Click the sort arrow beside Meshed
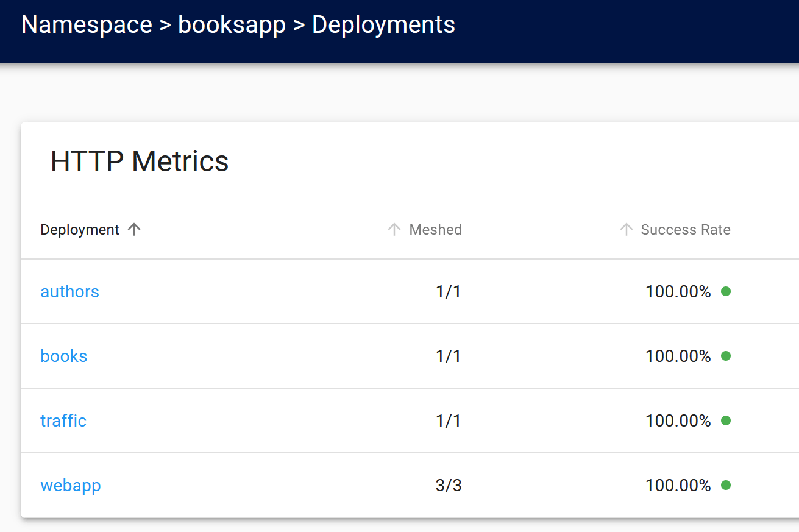 (x=394, y=229)
